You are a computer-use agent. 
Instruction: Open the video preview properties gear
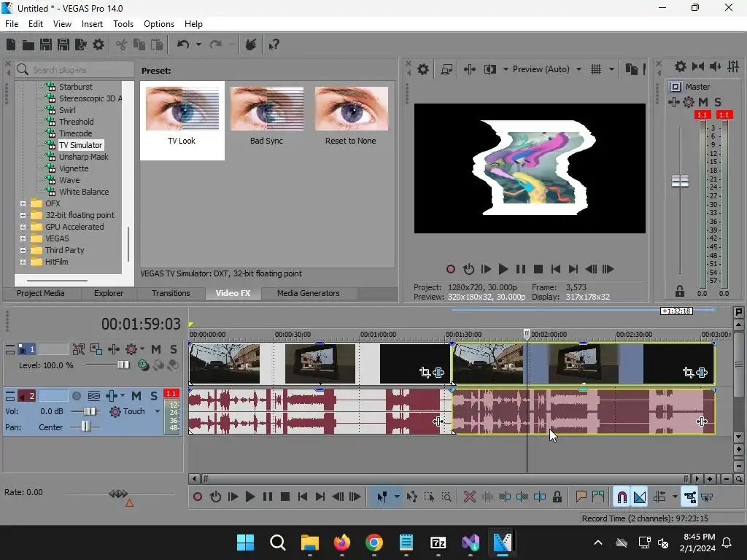(x=423, y=69)
